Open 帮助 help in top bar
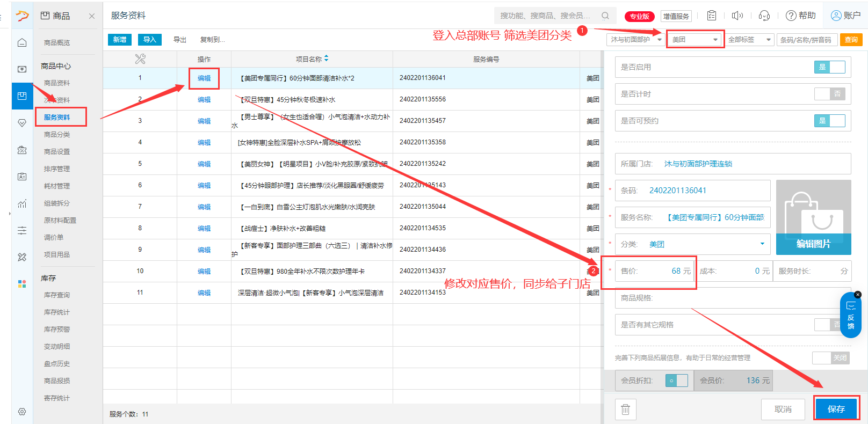The height and width of the screenshot is (424, 868). [x=801, y=16]
